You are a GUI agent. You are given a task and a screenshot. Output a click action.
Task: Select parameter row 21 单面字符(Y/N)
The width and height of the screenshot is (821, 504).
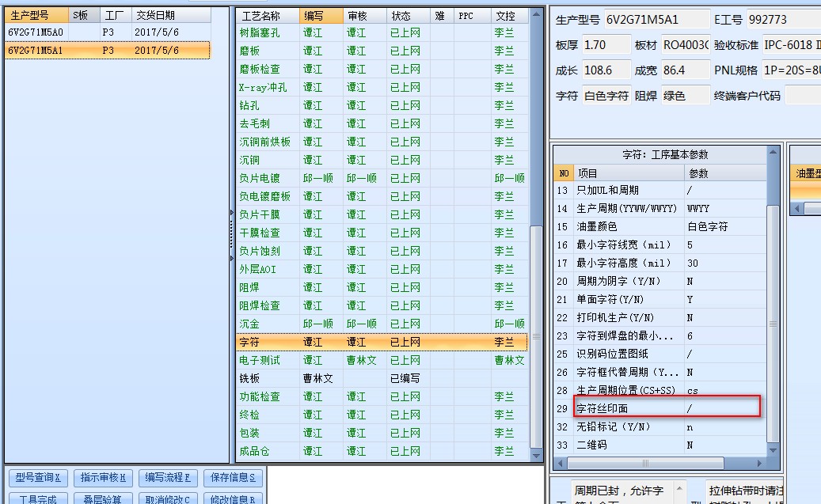(x=660, y=299)
